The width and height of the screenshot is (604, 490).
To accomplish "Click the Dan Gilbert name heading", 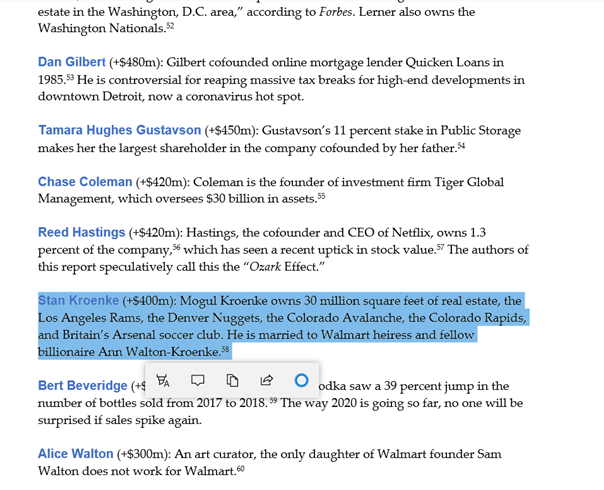I will [72, 62].
